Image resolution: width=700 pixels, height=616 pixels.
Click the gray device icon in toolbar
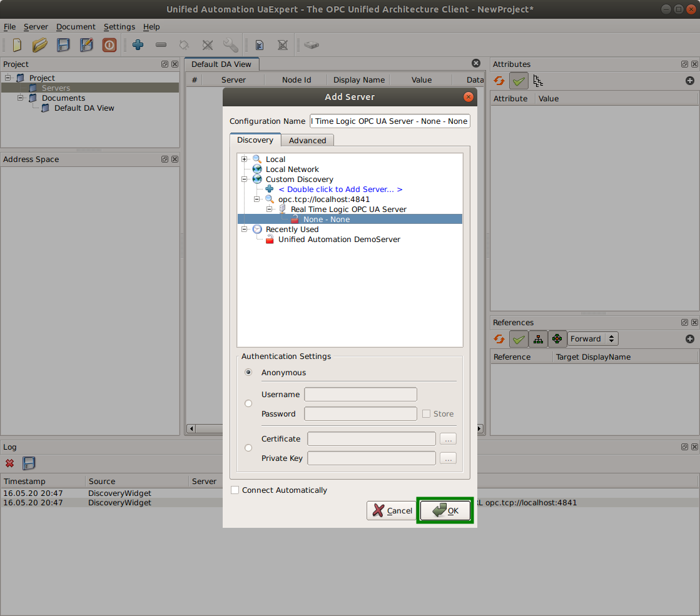(x=312, y=44)
